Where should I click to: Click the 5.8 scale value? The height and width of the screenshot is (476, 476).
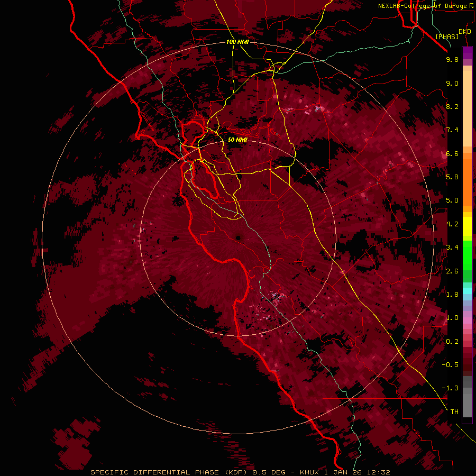click(x=452, y=177)
